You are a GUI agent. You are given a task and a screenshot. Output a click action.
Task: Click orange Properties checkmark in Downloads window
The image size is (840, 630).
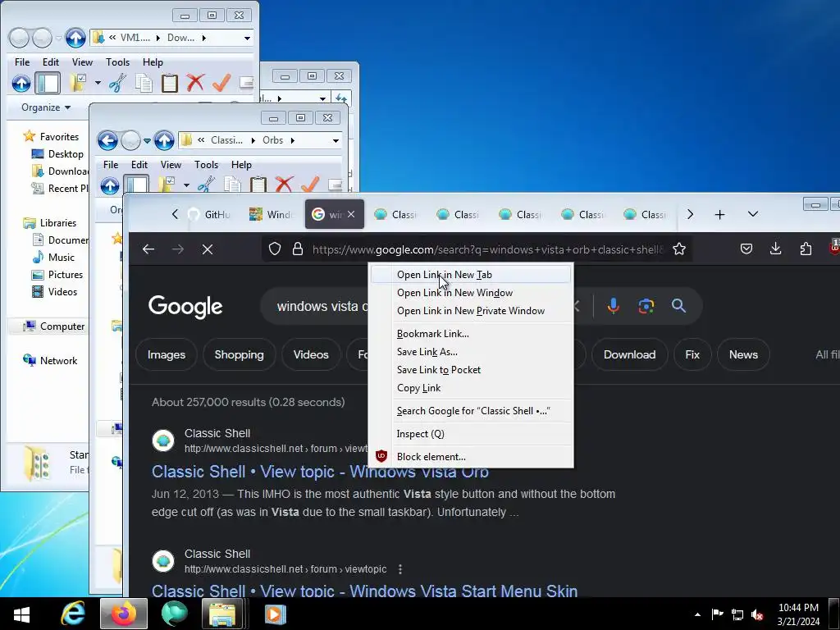coord(221,83)
